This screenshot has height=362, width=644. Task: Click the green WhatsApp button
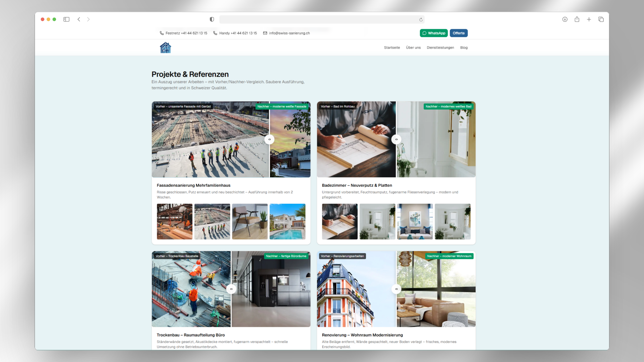[434, 33]
